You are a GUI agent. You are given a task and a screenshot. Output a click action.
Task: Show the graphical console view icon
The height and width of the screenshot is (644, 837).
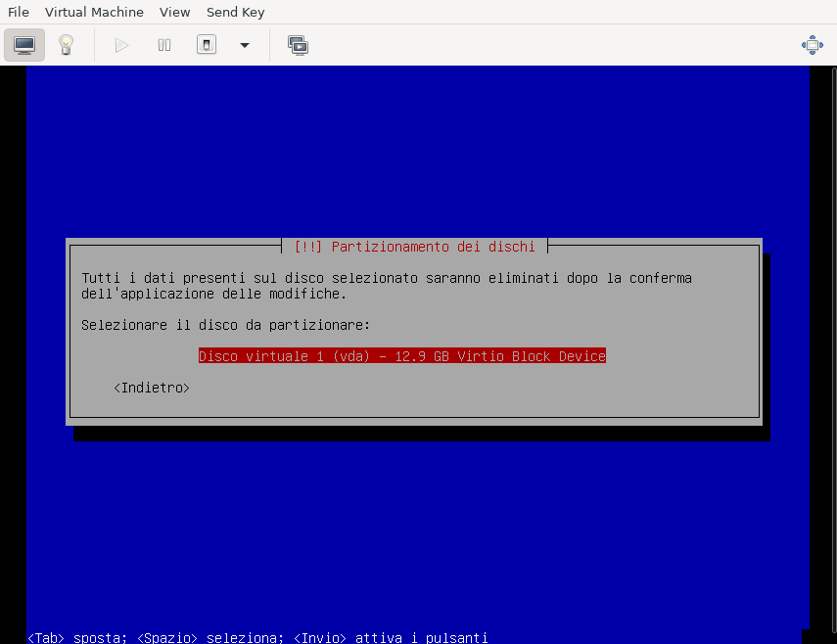point(24,45)
